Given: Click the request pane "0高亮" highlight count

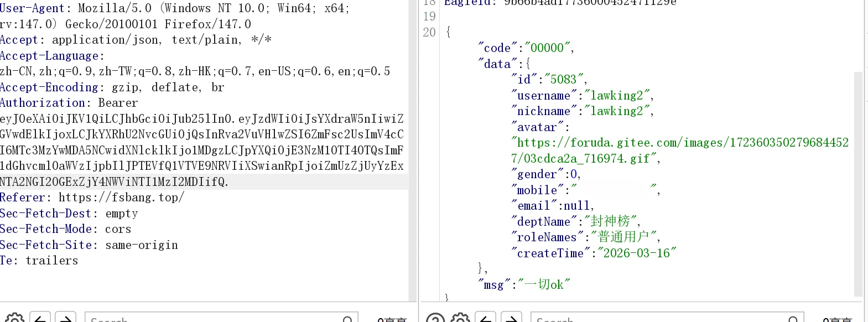Looking at the screenshot, I should coord(392,319).
